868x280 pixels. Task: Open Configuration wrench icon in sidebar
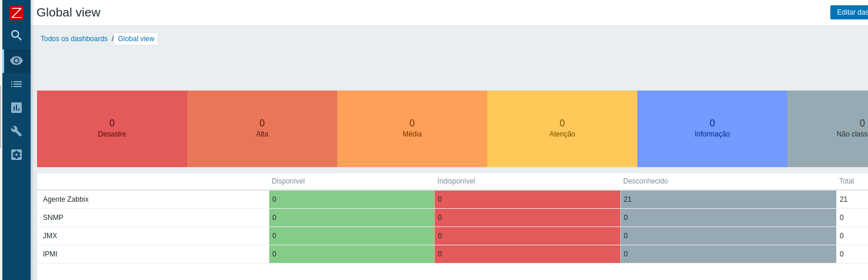click(16, 131)
